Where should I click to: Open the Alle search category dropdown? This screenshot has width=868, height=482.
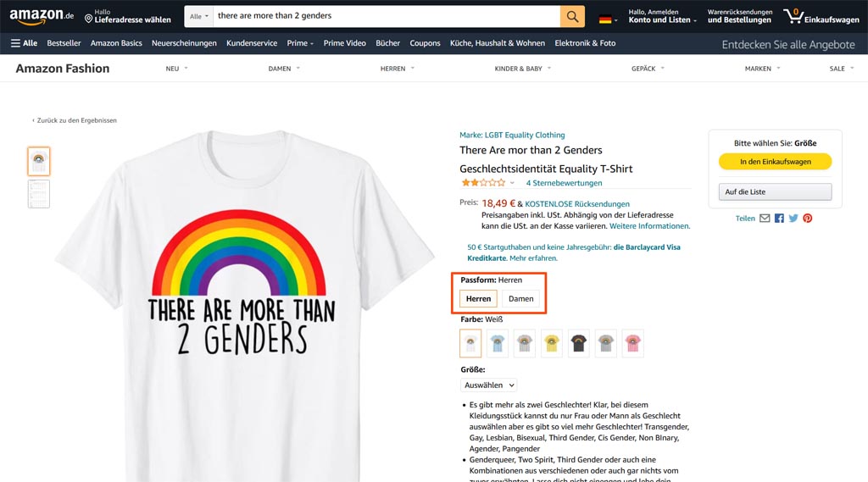tap(198, 16)
